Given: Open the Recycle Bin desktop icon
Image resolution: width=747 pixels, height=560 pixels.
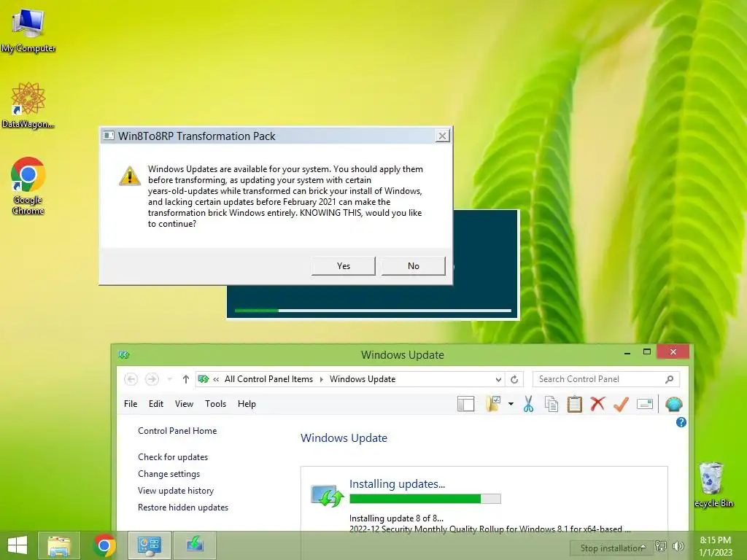Looking at the screenshot, I should tap(713, 484).
